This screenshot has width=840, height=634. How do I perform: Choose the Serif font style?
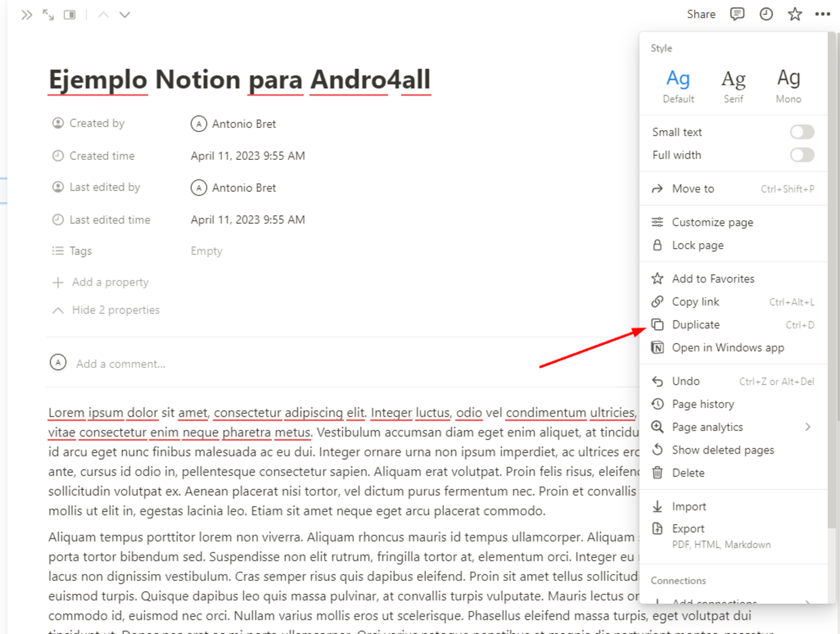coord(733,86)
